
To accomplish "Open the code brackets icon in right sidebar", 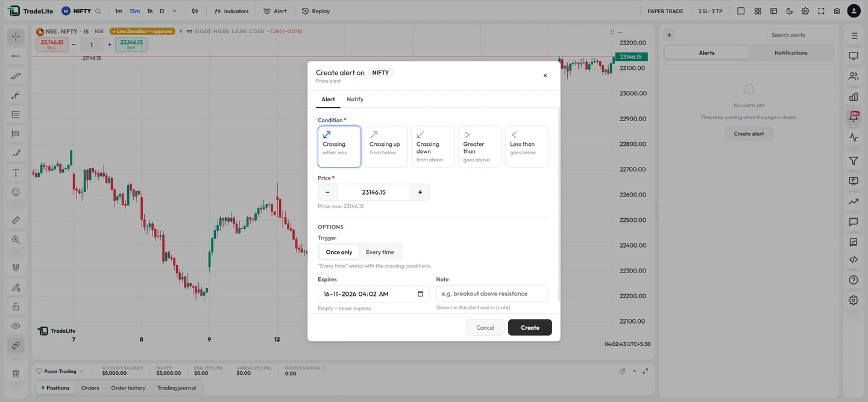I will click(854, 260).
